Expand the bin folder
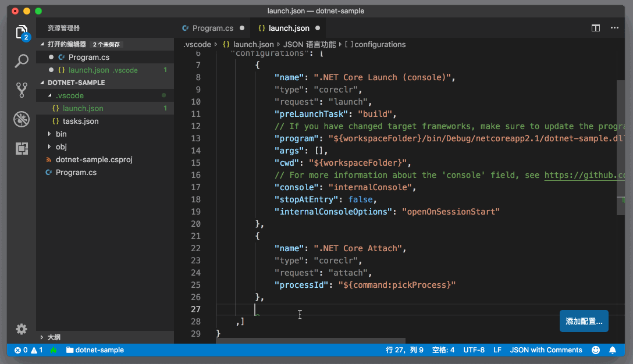633x364 pixels. point(61,134)
